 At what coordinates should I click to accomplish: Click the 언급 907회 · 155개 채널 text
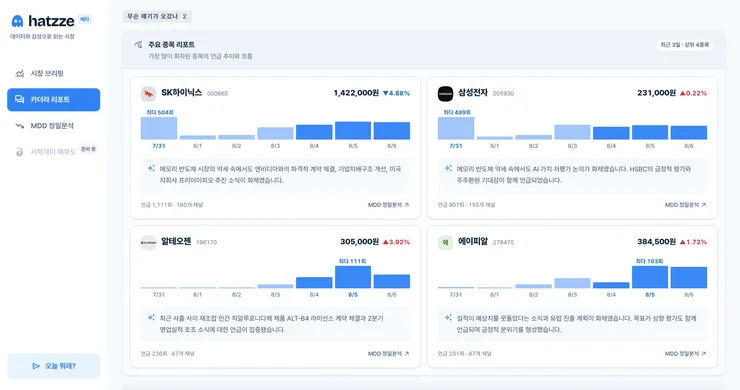[x=466, y=205]
